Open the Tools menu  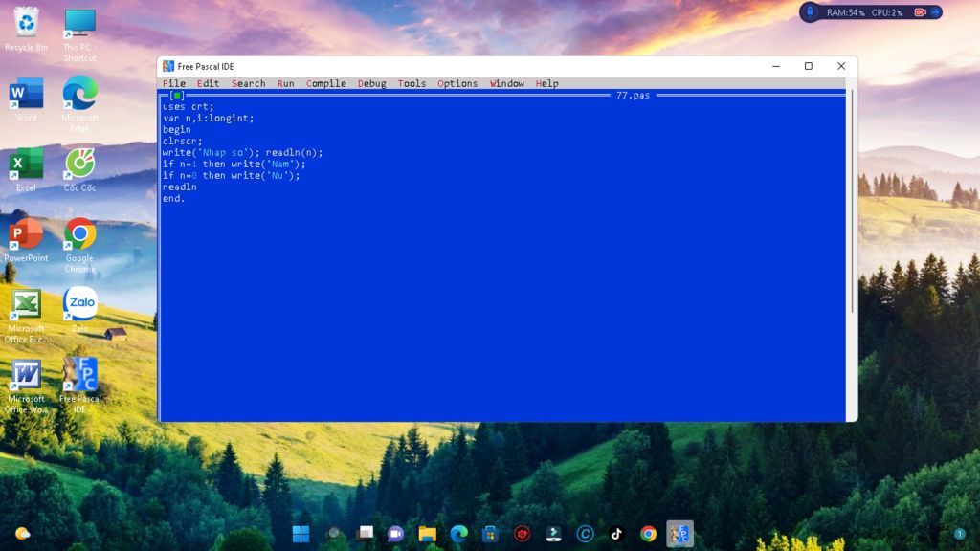point(412,83)
